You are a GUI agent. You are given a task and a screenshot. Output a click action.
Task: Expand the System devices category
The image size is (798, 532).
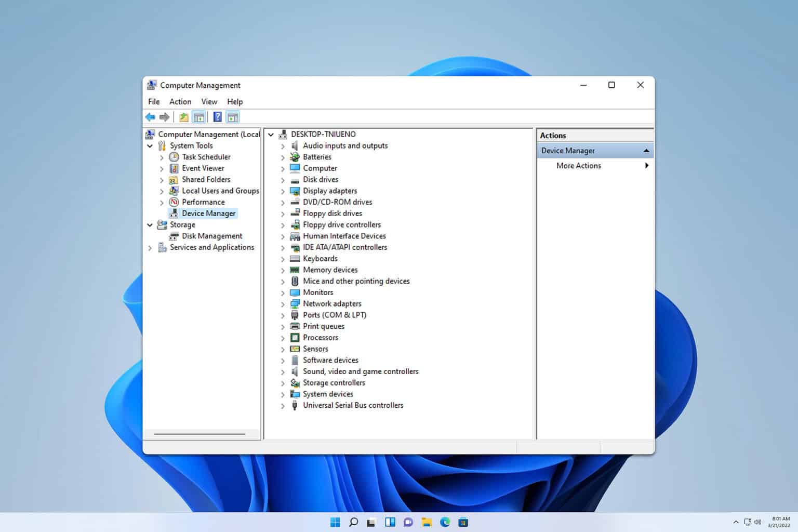tap(283, 394)
